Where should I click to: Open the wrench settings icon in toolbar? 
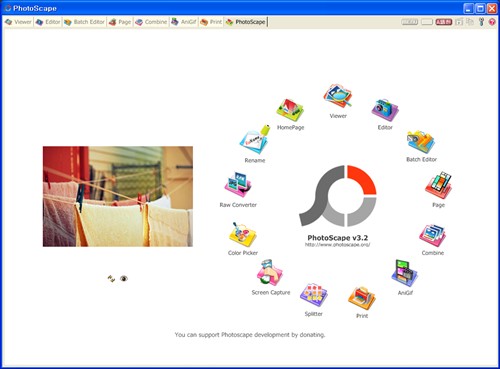point(481,22)
